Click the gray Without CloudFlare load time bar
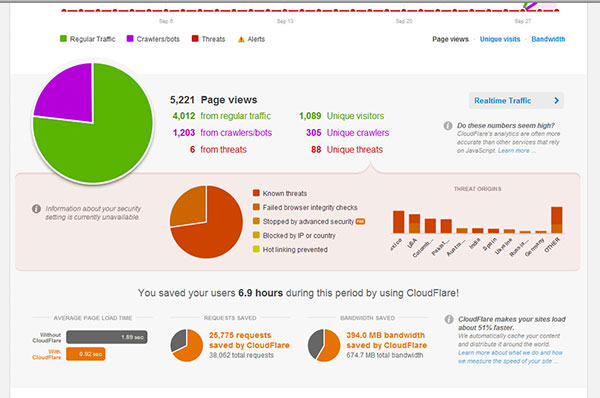 107,337
